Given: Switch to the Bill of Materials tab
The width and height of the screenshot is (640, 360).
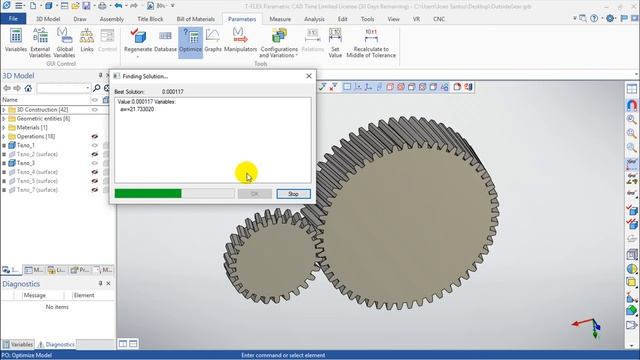Looking at the screenshot, I should (196, 19).
